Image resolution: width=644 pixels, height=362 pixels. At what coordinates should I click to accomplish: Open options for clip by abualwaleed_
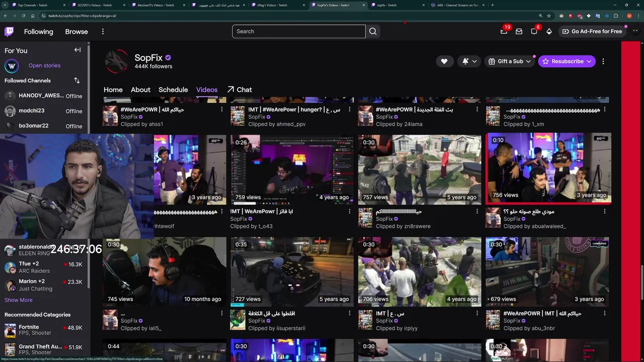click(605, 211)
